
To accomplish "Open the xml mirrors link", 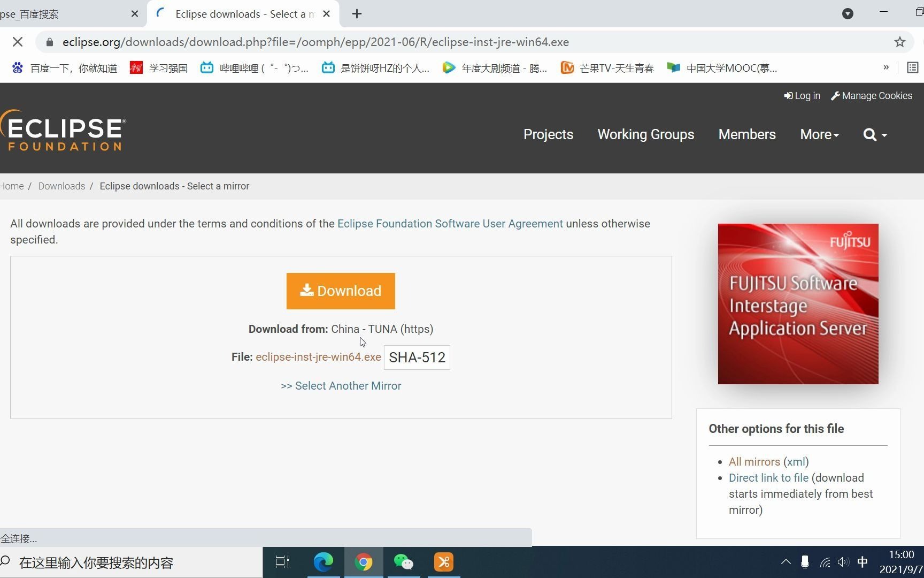I will [796, 462].
